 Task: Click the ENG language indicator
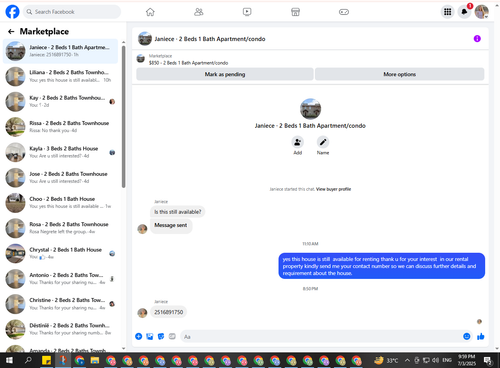click(x=447, y=360)
